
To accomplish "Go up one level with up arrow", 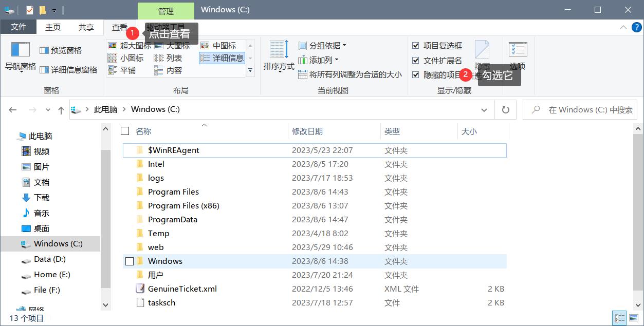I will point(61,110).
